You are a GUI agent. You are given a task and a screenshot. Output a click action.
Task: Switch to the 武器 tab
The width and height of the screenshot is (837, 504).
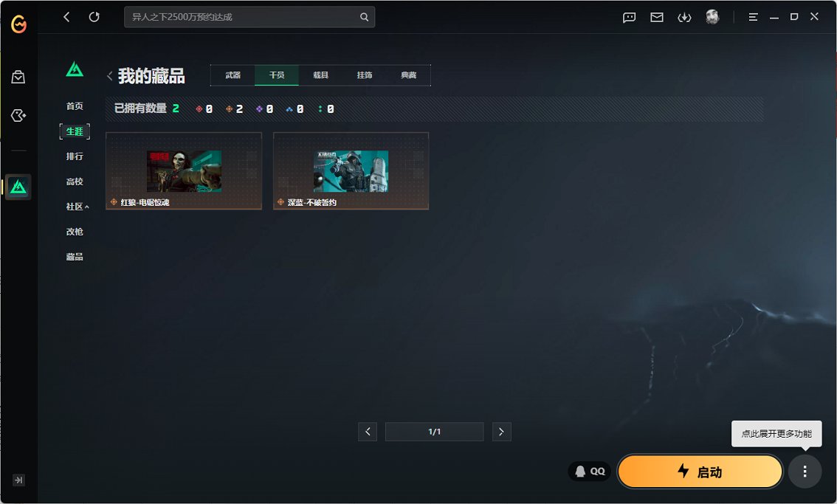coord(232,75)
